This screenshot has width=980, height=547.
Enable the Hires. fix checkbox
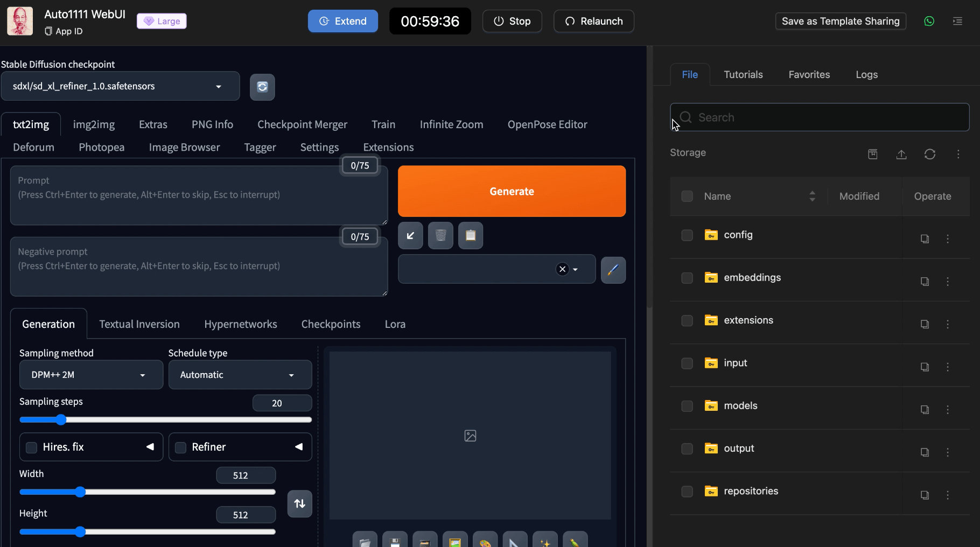point(31,447)
